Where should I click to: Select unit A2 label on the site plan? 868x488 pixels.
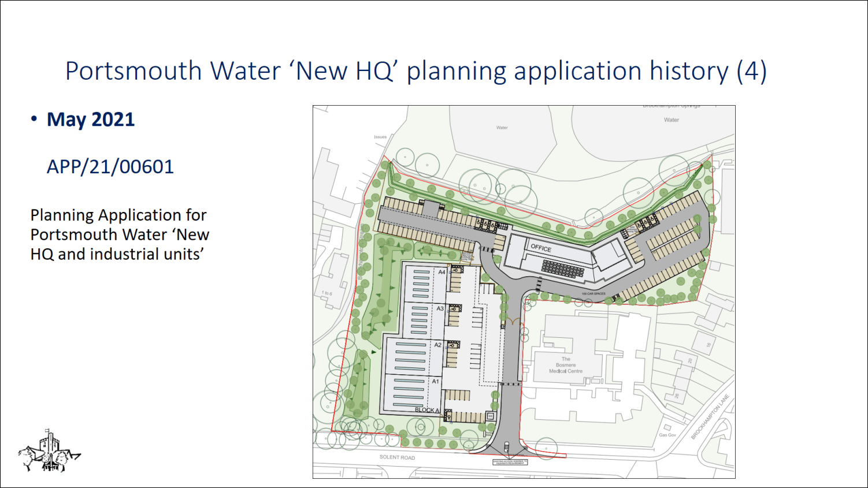[437, 345]
